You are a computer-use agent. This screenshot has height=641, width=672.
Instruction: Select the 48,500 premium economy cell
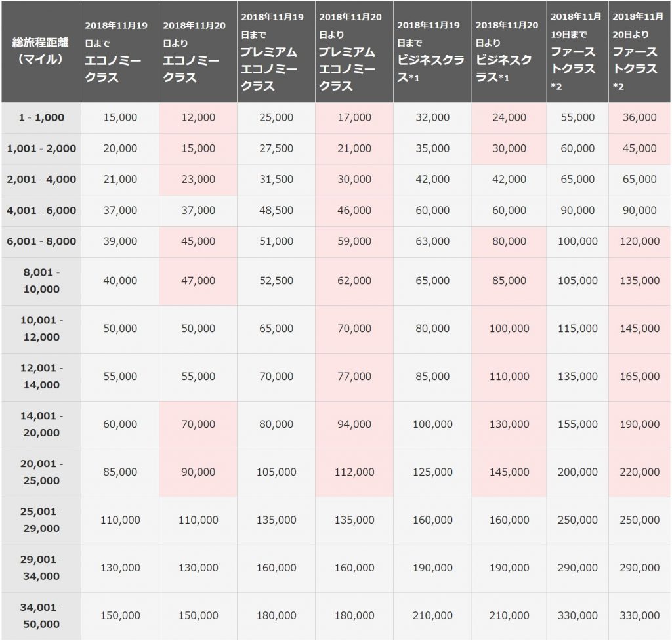coord(276,211)
